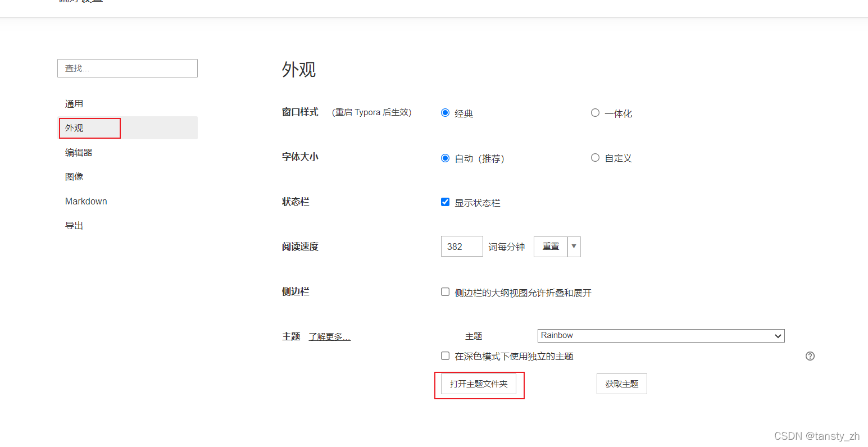Viewport: 868px width, 447px height.
Task: Click the 查找 search box
Action: point(127,68)
